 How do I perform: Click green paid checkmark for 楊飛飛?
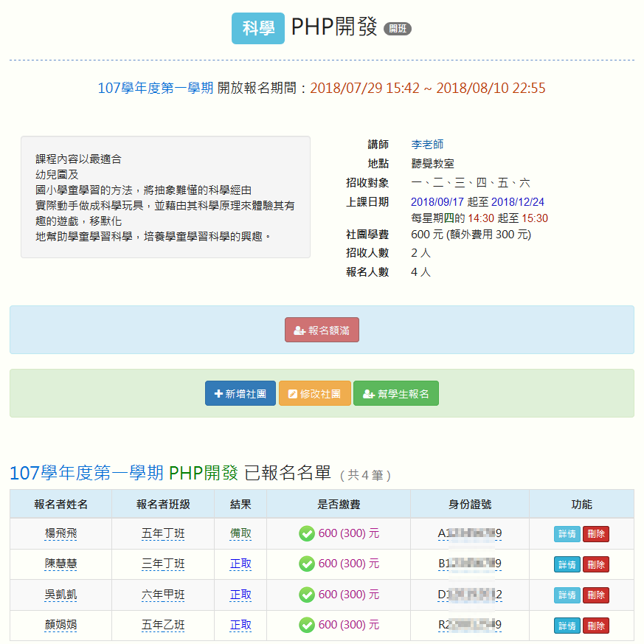(307, 533)
